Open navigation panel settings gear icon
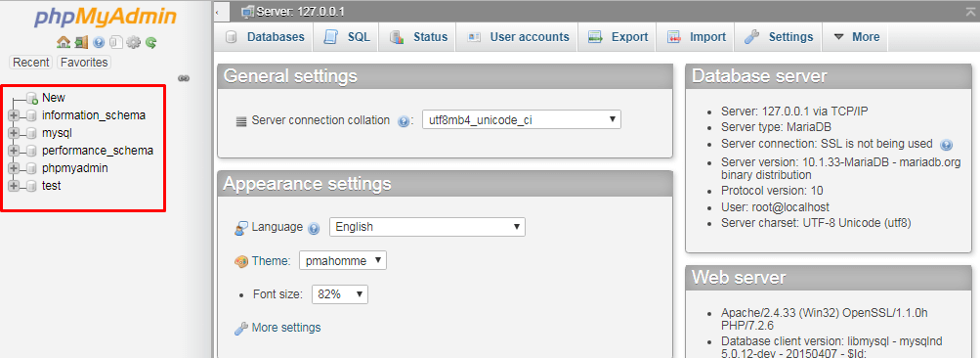The height and width of the screenshot is (358, 980). [133, 43]
